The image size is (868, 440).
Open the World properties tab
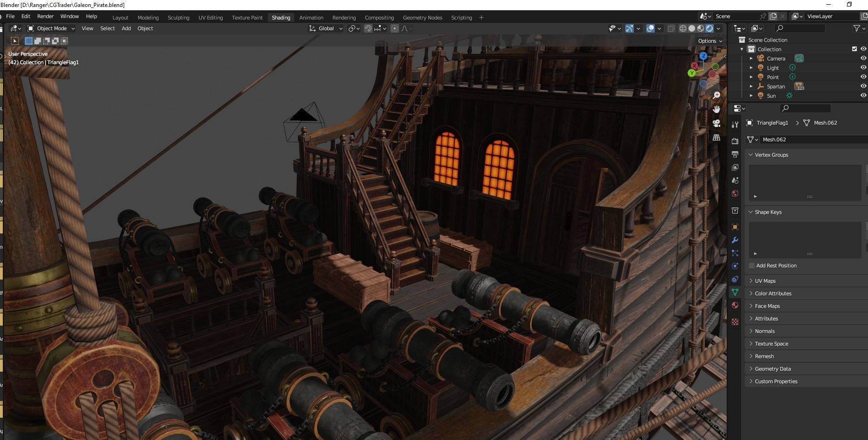coord(735,193)
